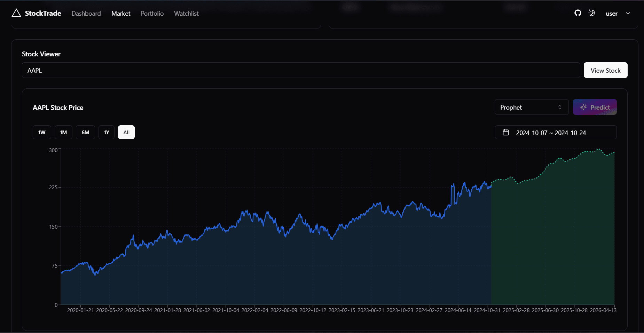
Task: Choose the 1Y time range
Action: pyautogui.click(x=107, y=132)
